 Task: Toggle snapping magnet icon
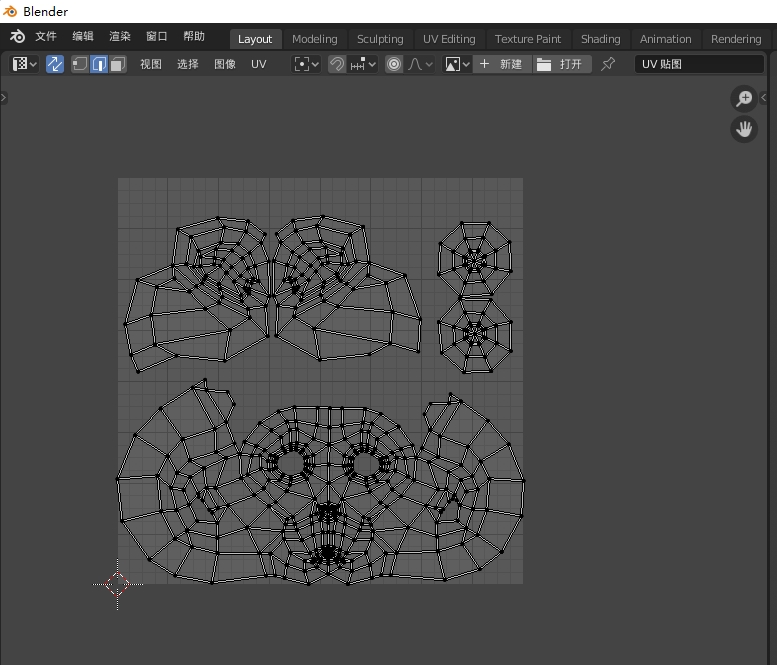point(337,64)
